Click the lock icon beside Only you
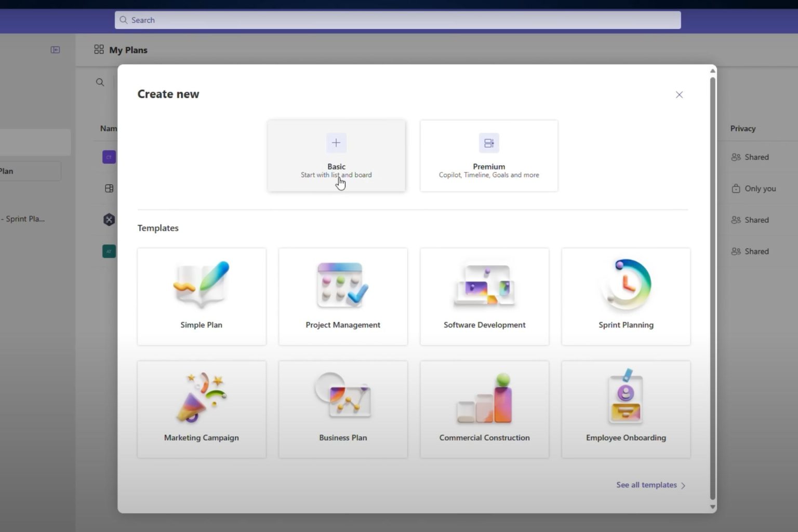The height and width of the screenshot is (532, 798). (x=736, y=189)
